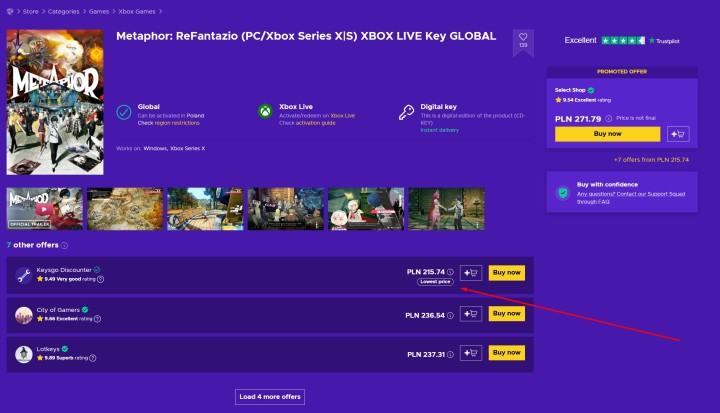Click the Global checkmark icon

124,112
